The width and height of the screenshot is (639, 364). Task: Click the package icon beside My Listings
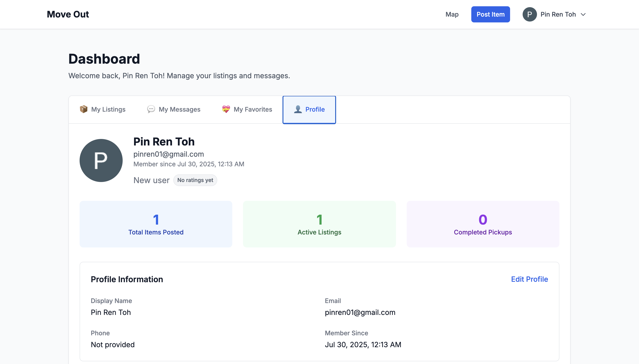click(x=83, y=109)
